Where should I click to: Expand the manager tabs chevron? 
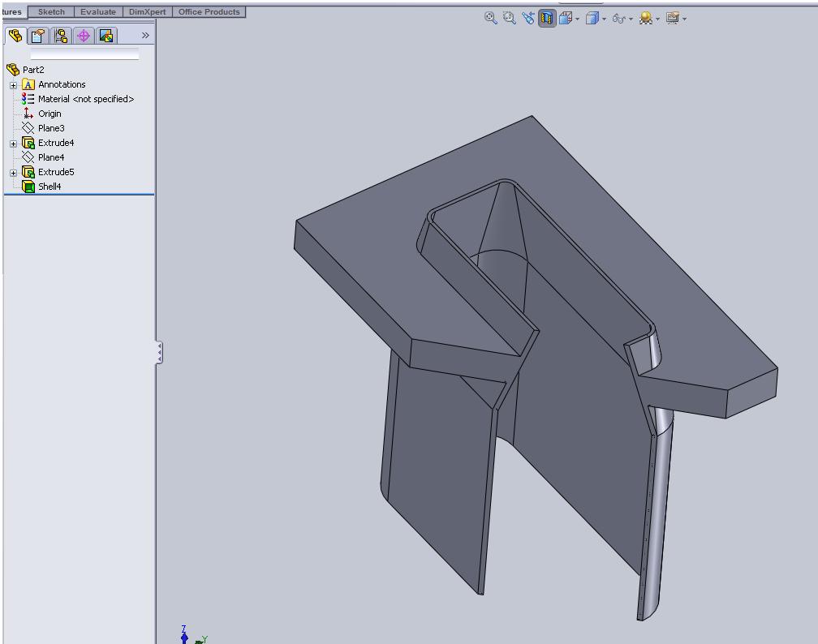145,35
